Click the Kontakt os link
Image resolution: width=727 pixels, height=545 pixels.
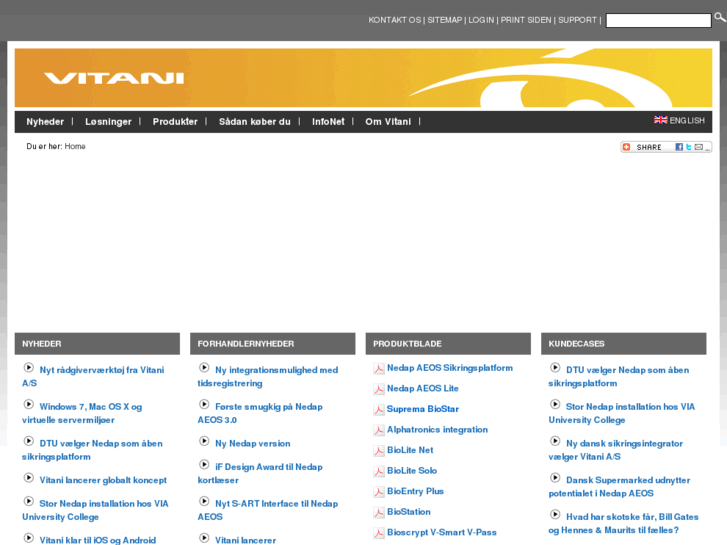pos(395,20)
